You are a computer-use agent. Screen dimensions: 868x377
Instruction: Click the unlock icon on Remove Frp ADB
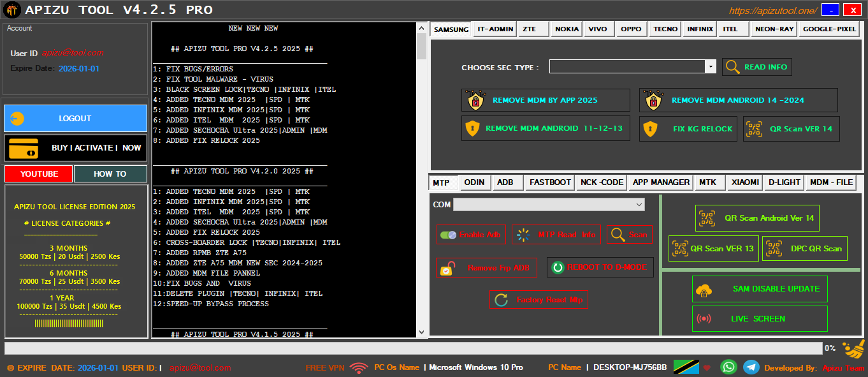click(x=447, y=268)
